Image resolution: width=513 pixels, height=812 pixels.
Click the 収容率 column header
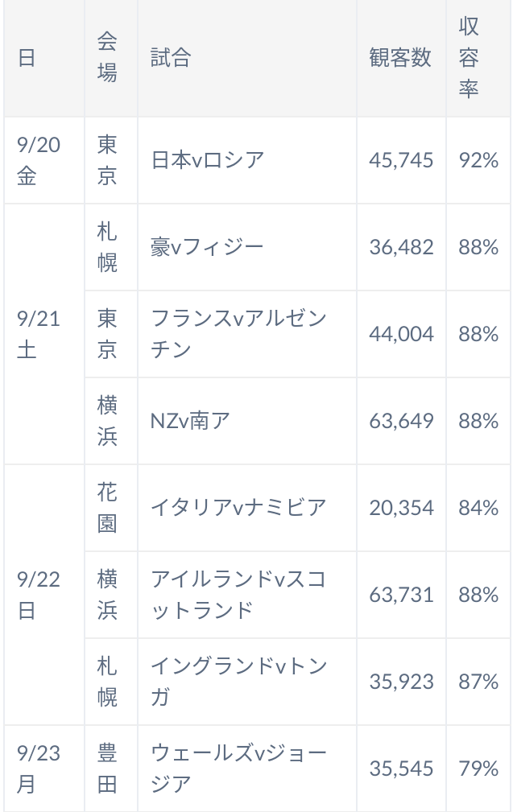tap(478, 57)
